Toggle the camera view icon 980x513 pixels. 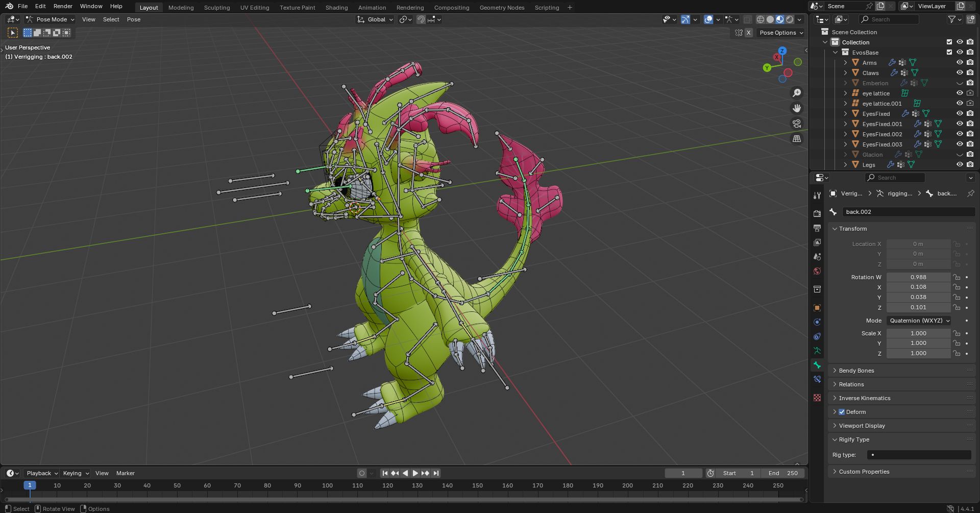pos(797,124)
